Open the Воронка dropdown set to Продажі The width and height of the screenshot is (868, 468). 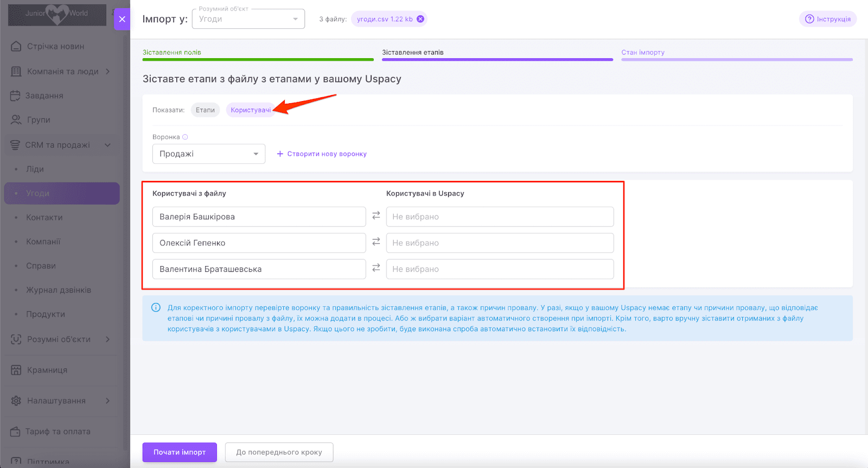[x=209, y=154]
